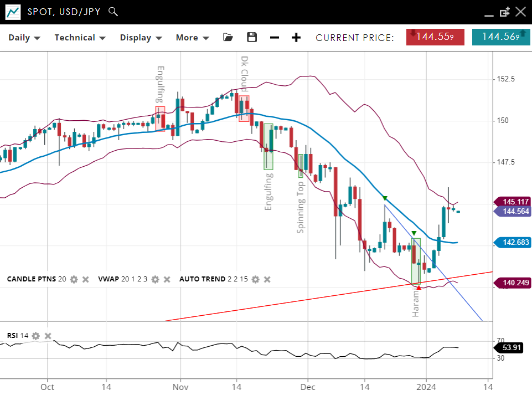Open the Display dropdown menu
The width and height of the screenshot is (532, 395).
141,38
